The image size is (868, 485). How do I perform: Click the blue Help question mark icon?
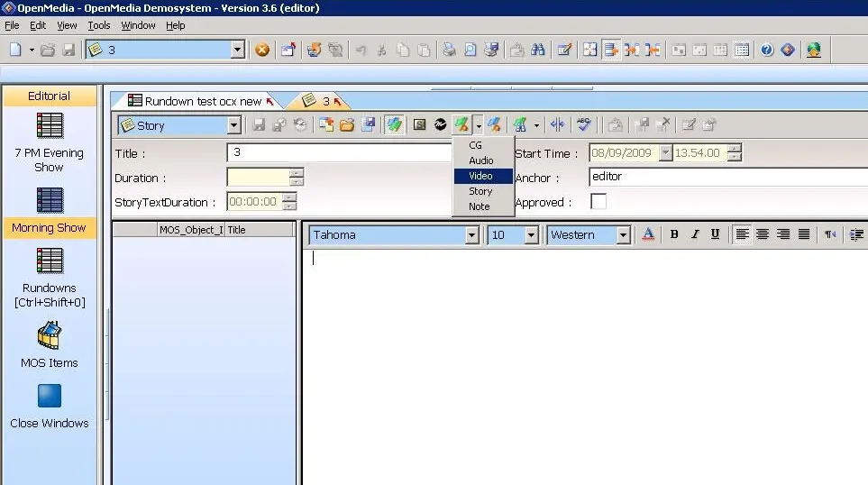coord(766,50)
